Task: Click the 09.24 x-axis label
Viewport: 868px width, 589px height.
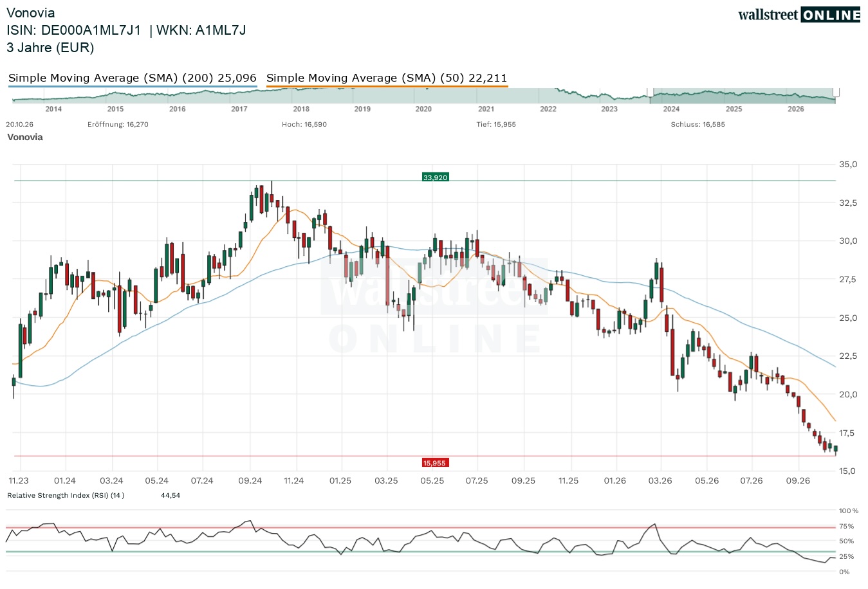Action: (x=250, y=481)
